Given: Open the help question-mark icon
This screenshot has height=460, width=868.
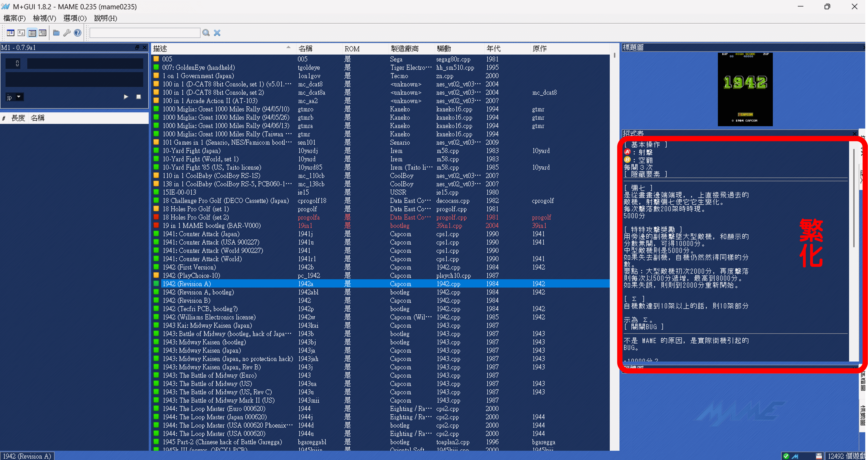Looking at the screenshot, I should 77,33.
